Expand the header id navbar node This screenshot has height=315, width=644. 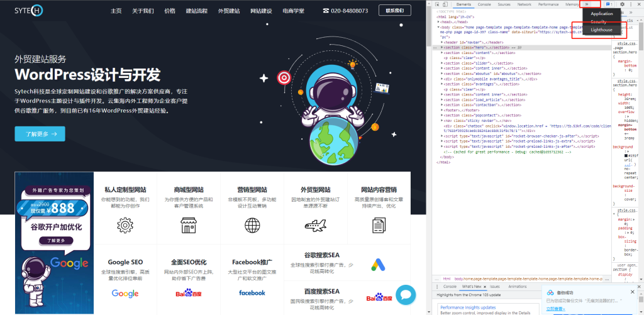tap(442, 42)
